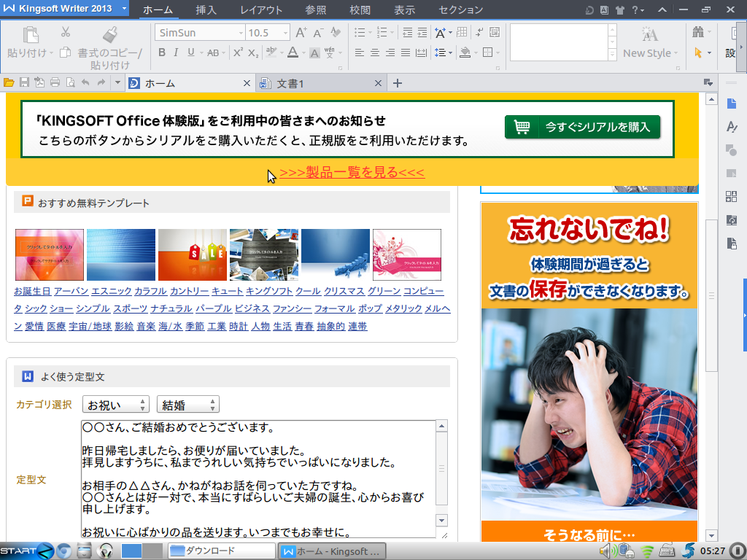The image size is (747, 560).
Task: Click the taskbar ダウンロード window button
Action: (222, 551)
